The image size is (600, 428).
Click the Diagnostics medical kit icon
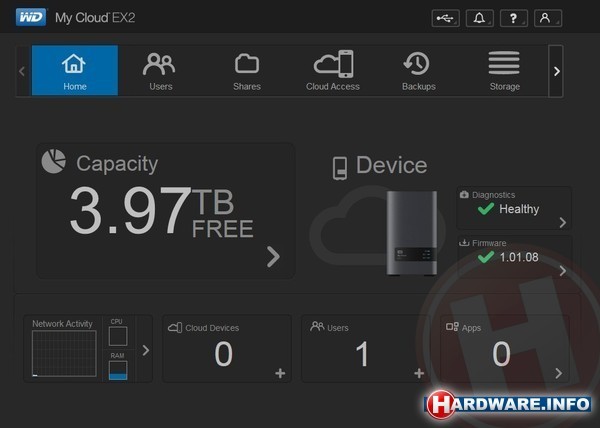(x=464, y=194)
